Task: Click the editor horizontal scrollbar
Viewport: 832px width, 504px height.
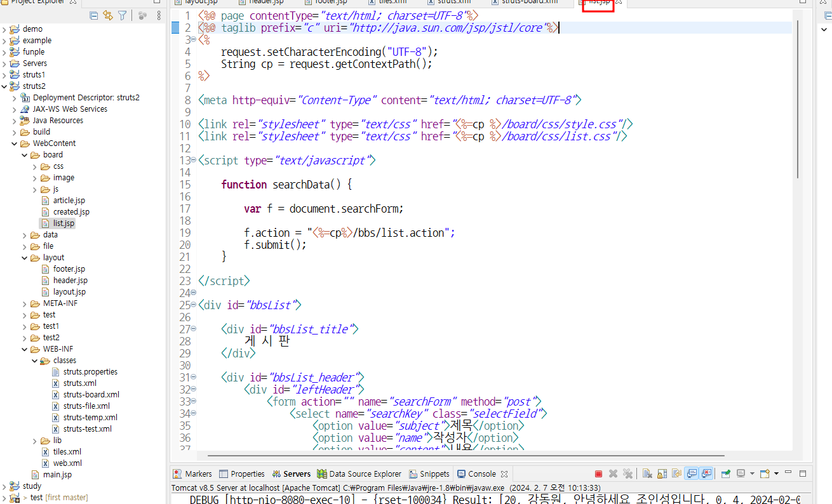Action: (x=466, y=455)
